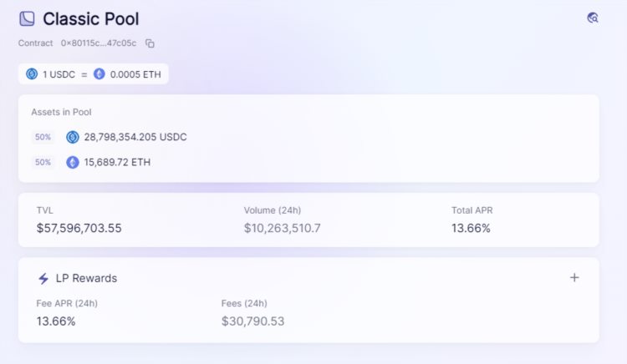Click the TVL value $57,596,703.55
This screenshot has width=627, height=364.
(x=79, y=227)
